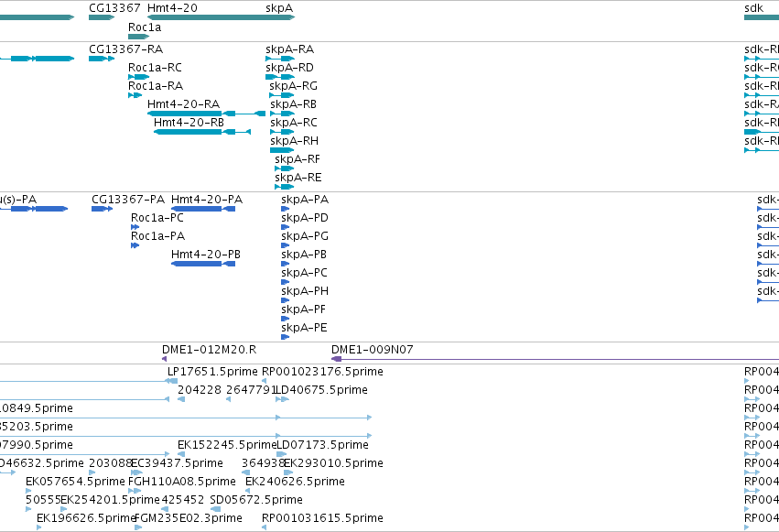
Task: Select transcript skpA-RD
Action: coord(289,68)
